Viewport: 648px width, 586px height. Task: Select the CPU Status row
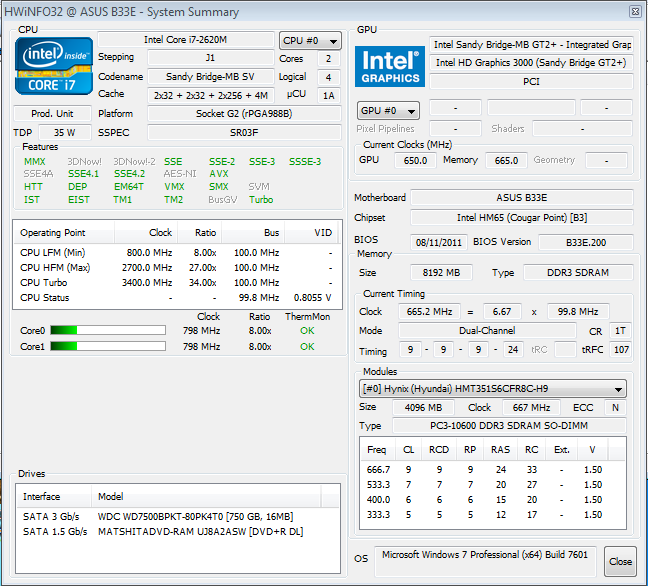[177, 298]
